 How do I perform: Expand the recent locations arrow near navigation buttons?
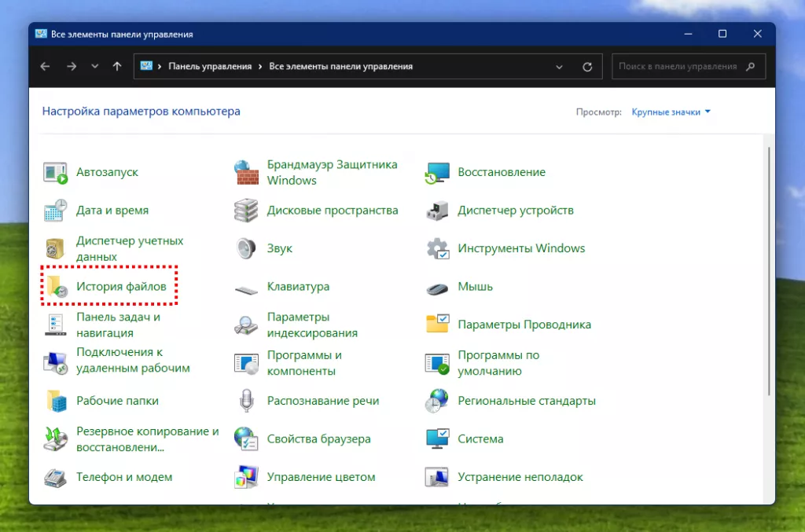[94, 66]
